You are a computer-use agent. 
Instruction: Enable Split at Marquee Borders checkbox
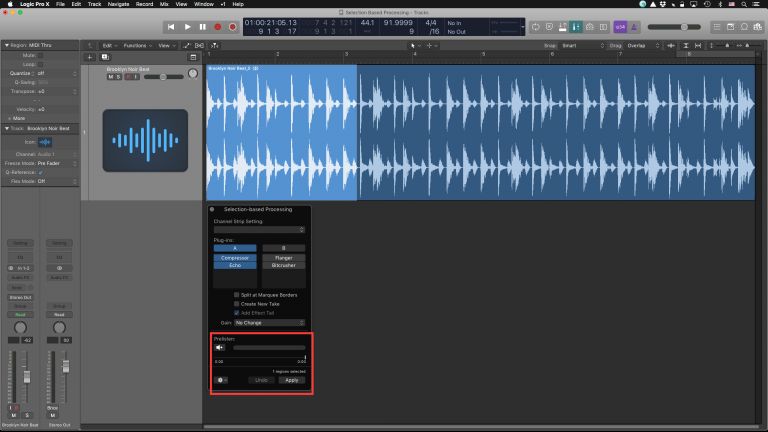pyautogui.click(x=236, y=295)
